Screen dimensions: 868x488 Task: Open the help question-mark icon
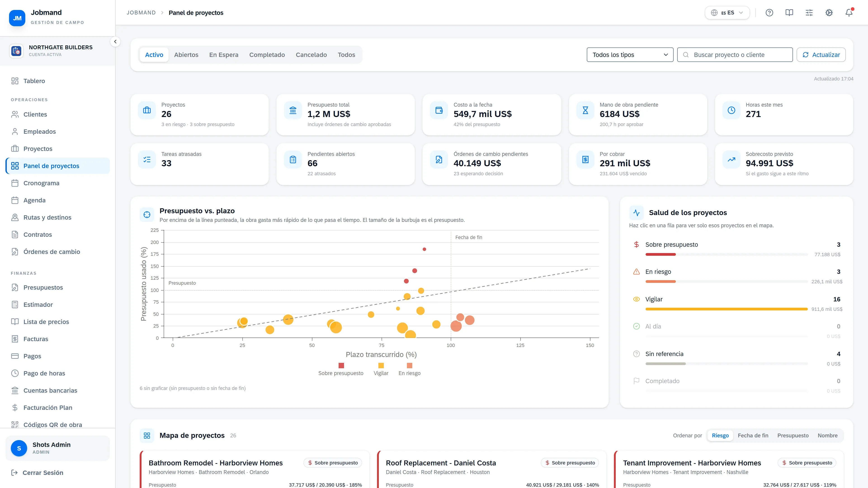tap(769, 13)
